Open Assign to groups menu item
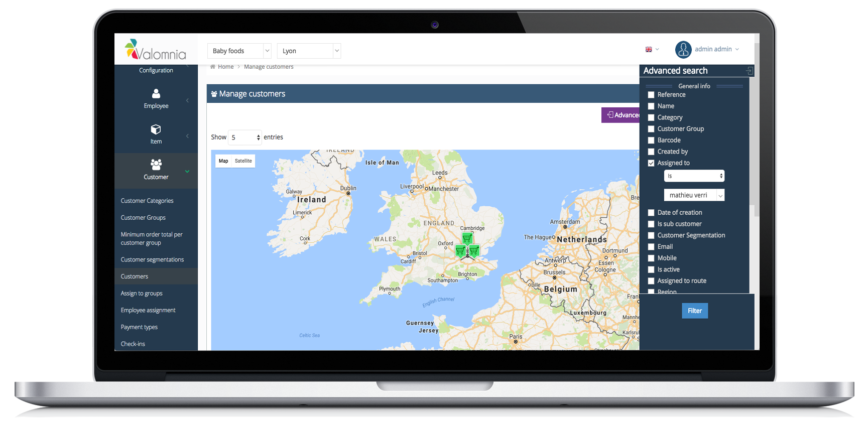Image resolution: width=868 pixels, height=429 pixels. (x=142, y=294)
